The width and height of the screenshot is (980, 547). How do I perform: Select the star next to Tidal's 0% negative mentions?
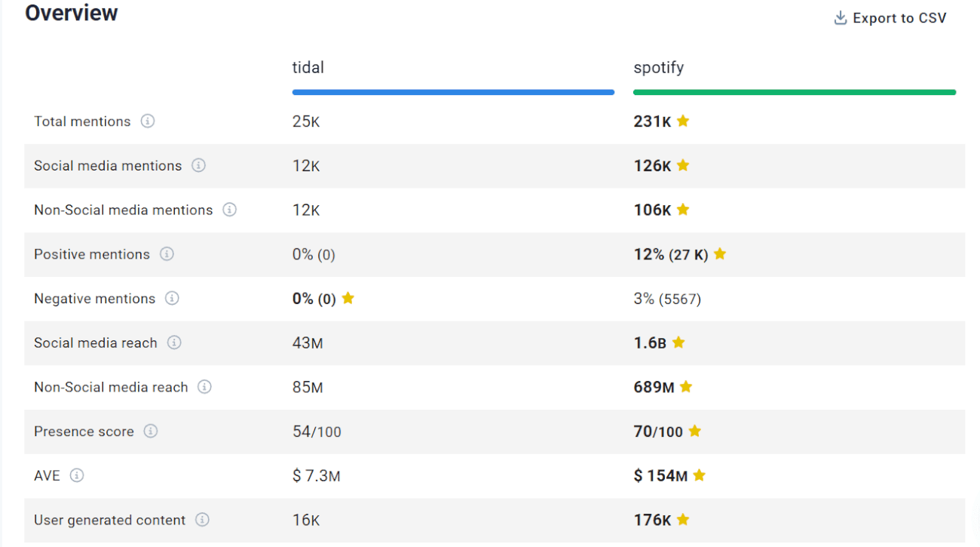click(x=348, y=299)
